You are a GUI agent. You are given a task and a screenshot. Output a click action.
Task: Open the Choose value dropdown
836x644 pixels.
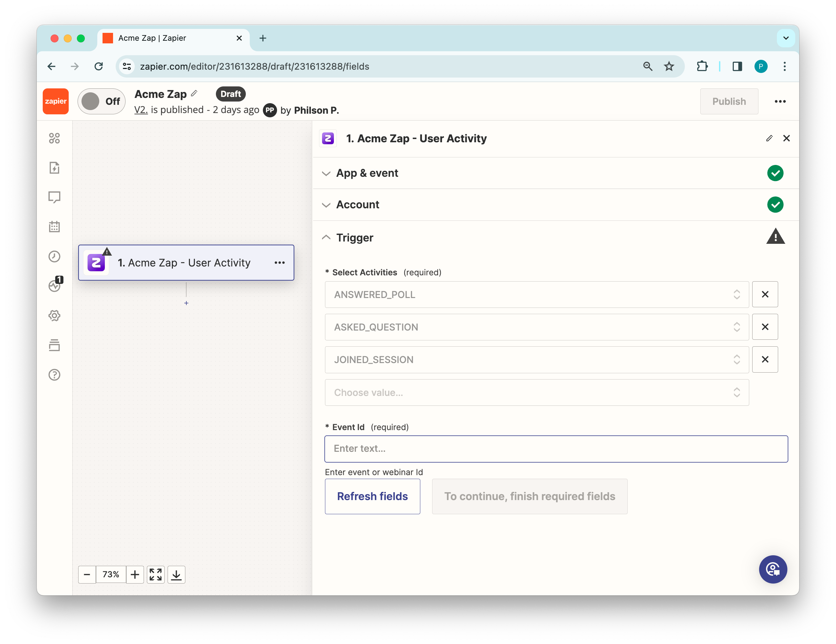[536, 392]
